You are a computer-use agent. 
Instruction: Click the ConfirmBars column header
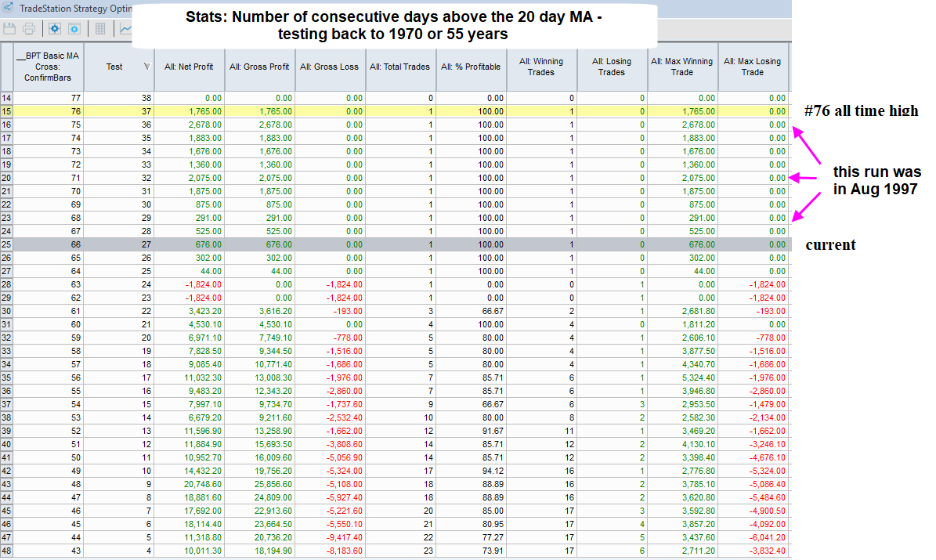(x=49, y=67)
